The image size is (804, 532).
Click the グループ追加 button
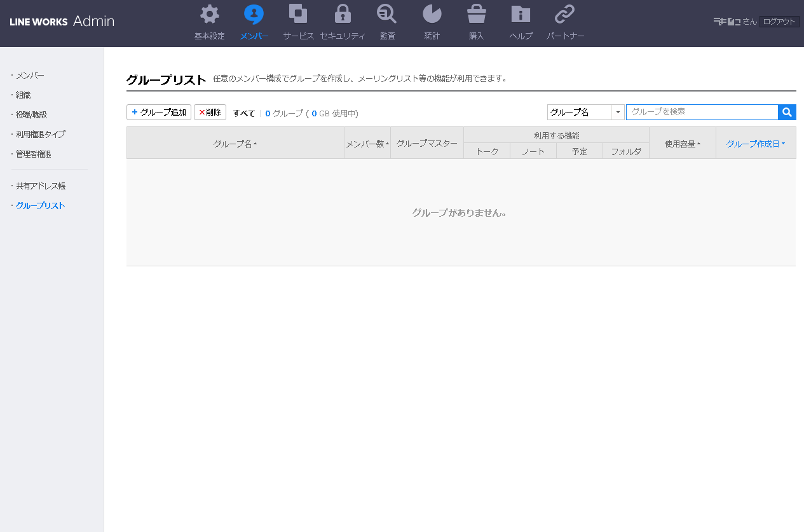(159, 113)
